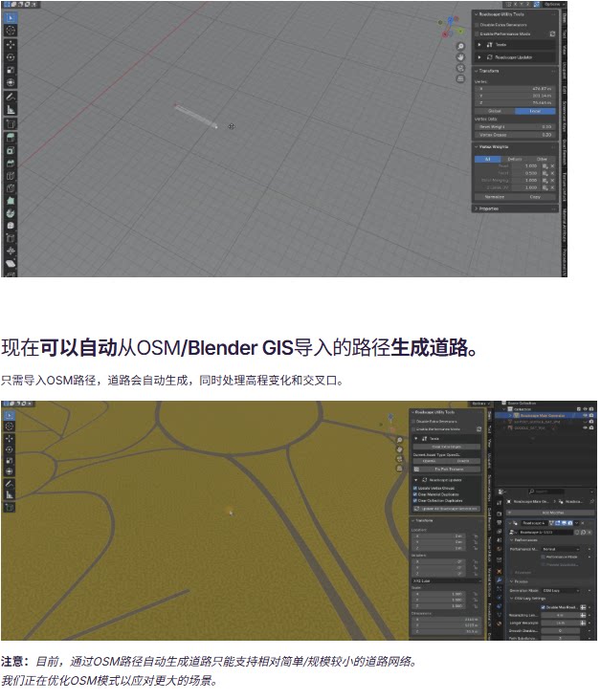Image resolution: width=601 pixels, height=700 pixels.
Task: Select the Other tab in Vertex Weights
Action: coord(542,159)
